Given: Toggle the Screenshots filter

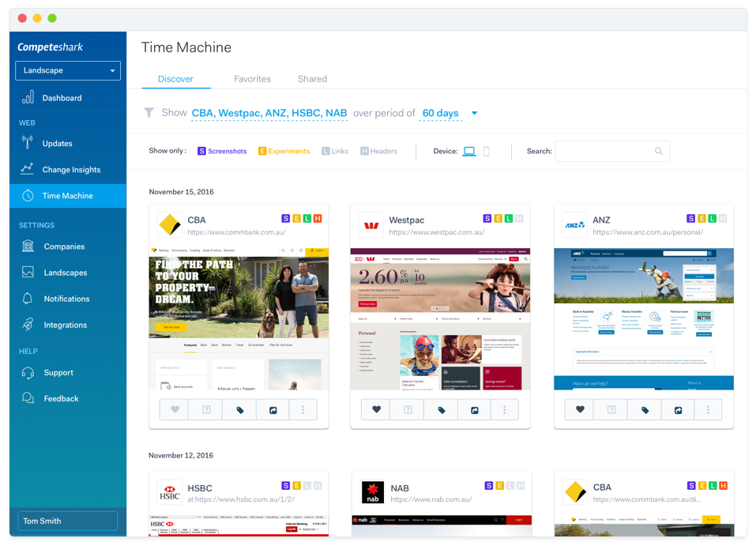Looking at the screenshot, I should pyautogui.click(x=222, y=151).
